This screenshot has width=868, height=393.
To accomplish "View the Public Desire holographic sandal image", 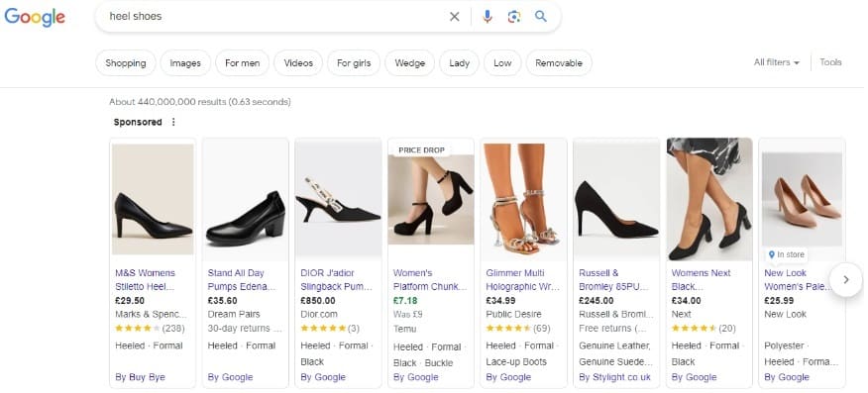I will (x=524, y=200).
